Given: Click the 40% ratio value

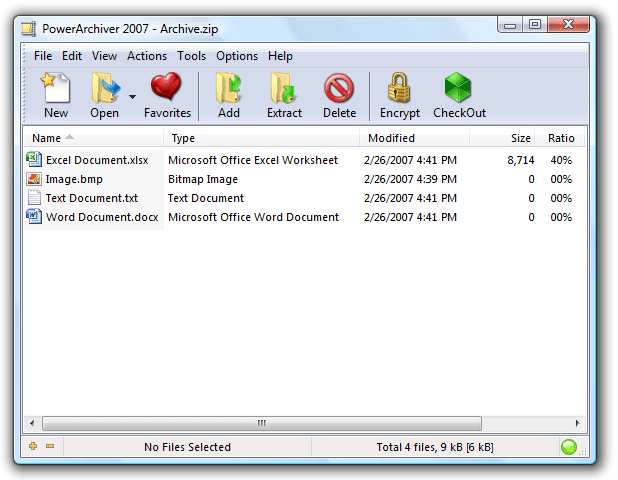Looking at the screenshot, I should pos(561,160).
